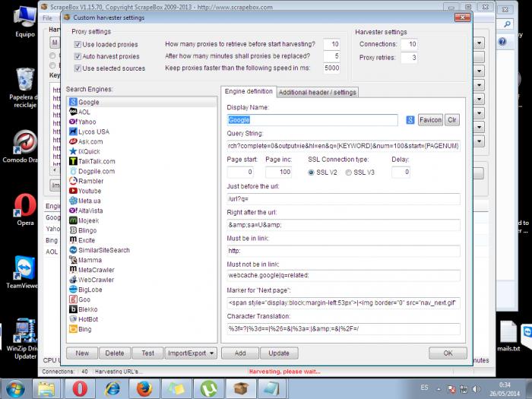
Task: Click the Page start field
Action: [x=240, y=172]
